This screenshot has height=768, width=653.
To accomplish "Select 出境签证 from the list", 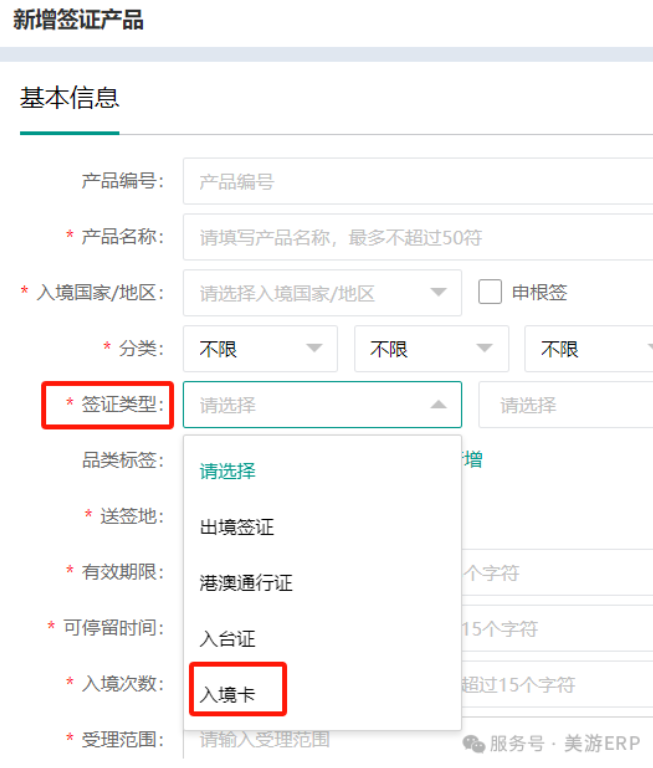I will [237, 527].
